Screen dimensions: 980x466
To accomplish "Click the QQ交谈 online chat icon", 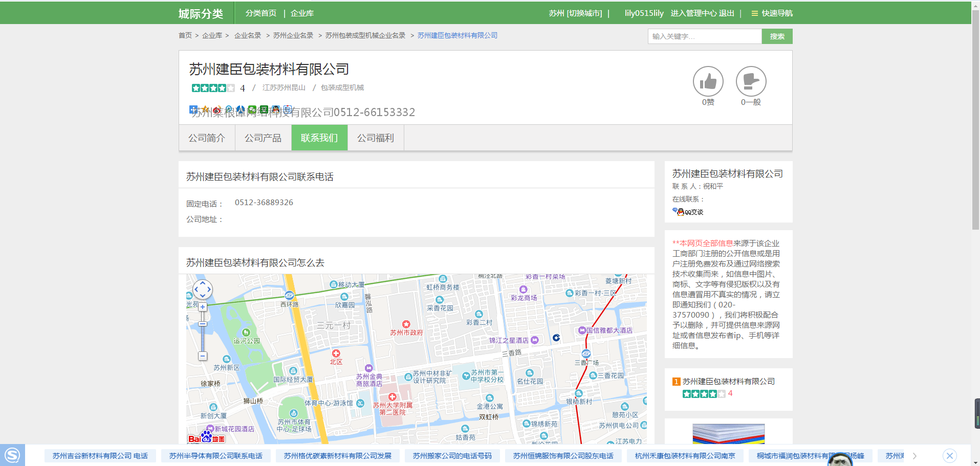I will [688, 212].
